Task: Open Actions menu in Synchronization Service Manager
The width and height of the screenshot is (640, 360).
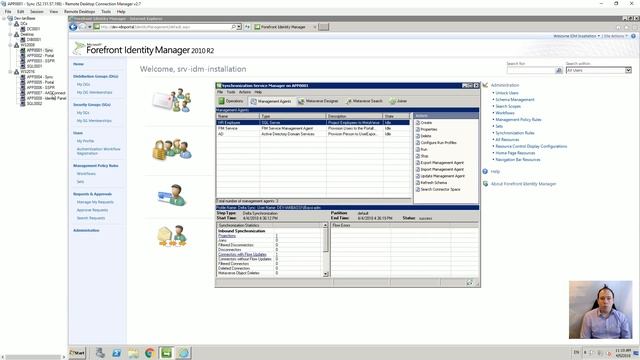Action: click(245, 92)
